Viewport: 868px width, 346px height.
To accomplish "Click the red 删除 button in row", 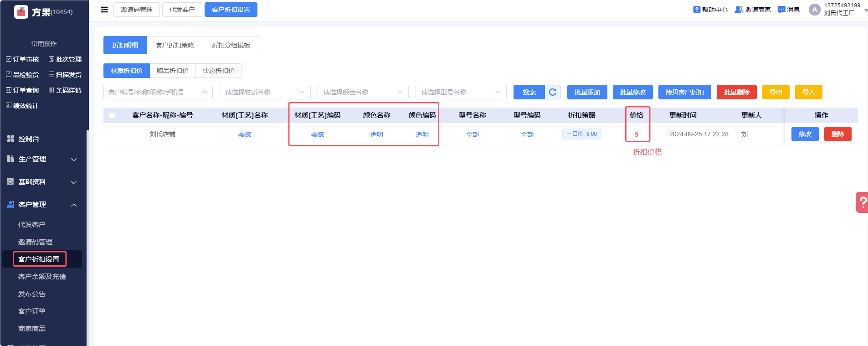I will coord(837,134).
